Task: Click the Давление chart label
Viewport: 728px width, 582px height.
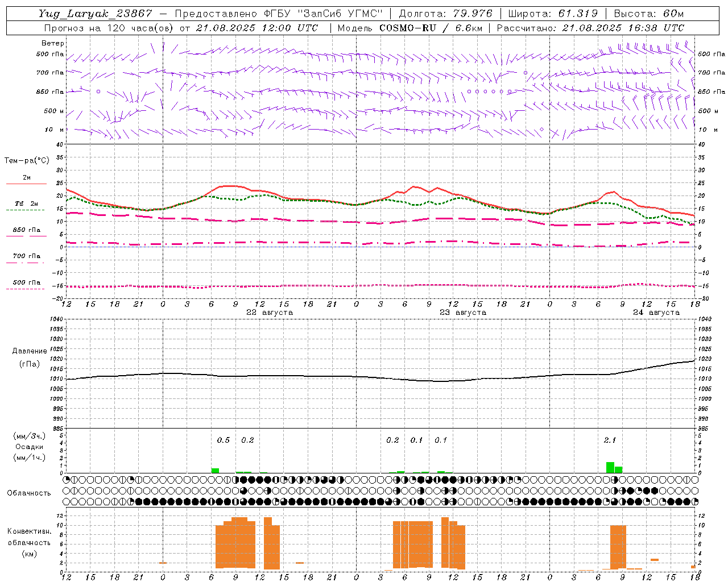Action: coord(30,351)
